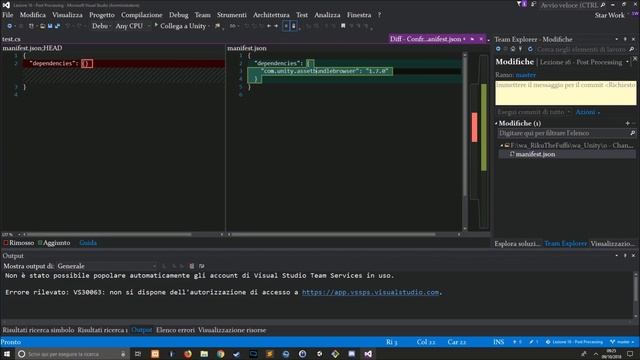Screen dimensions: 640x360
Task: Open the Visualizza menu
Action: (x=67, y=15)
